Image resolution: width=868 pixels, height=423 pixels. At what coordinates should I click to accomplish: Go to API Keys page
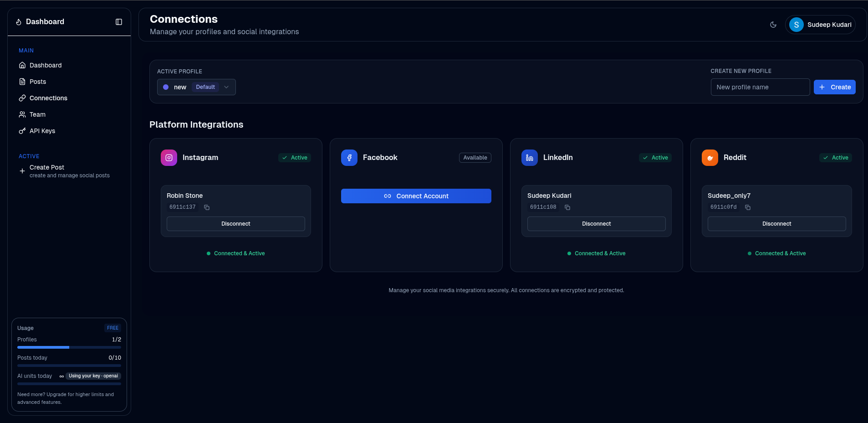pos(42,131)
